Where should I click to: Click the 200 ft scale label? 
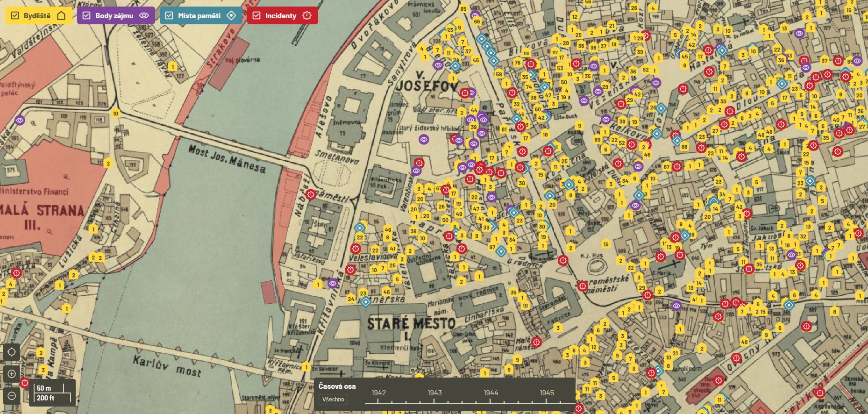tap(45, 398)
